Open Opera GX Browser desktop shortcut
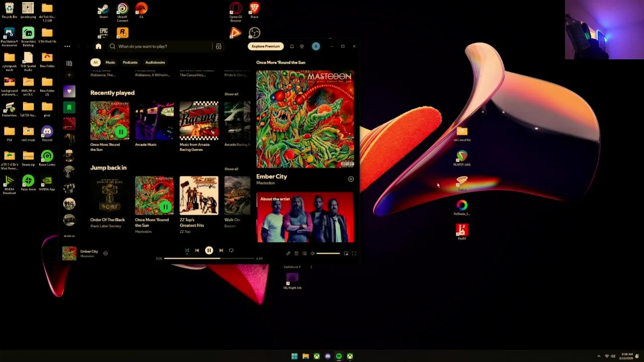The width and height of the screenshot is (644, 362). click(x=235, y=12)
